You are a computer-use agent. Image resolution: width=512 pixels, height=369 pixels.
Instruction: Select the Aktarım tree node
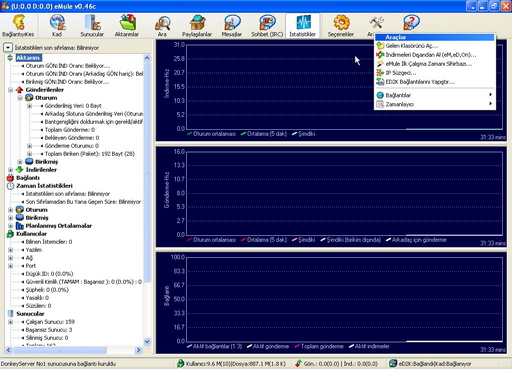click(x=28, y=58)
